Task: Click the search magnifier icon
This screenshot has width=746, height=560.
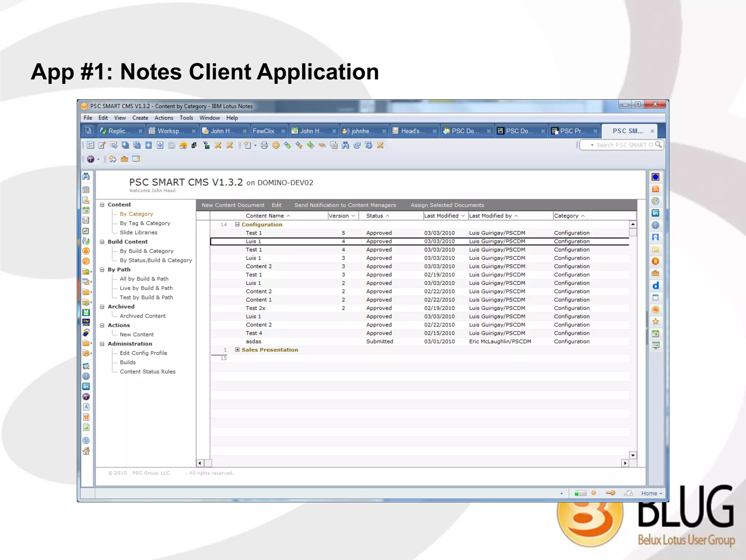Action: 658,145
